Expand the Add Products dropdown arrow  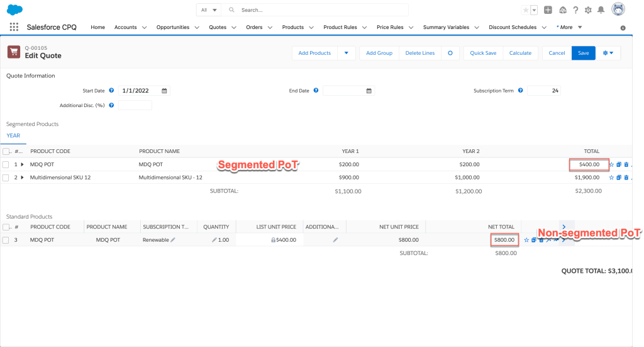[346, 53]
